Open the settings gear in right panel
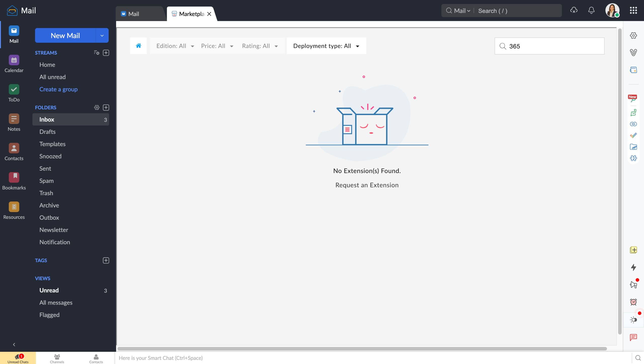The height and width of the screenshot is (364, 644). point(633,35)
